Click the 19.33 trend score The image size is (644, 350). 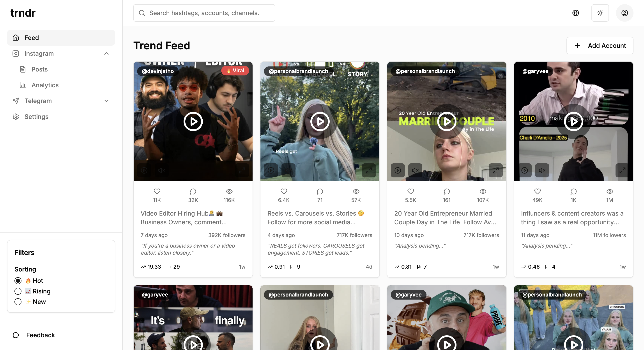[151, 267]
